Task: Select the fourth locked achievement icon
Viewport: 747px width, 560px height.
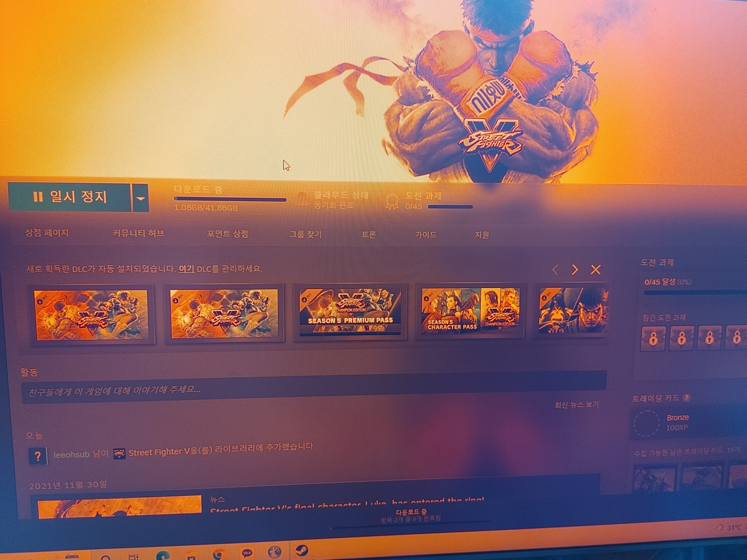Action: (736, 338)
